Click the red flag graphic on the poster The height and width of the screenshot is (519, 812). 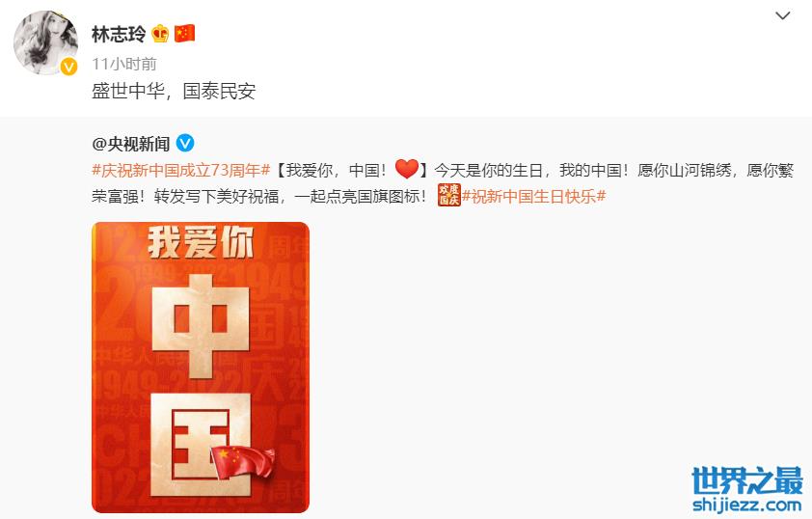click(x=243, y=461)
